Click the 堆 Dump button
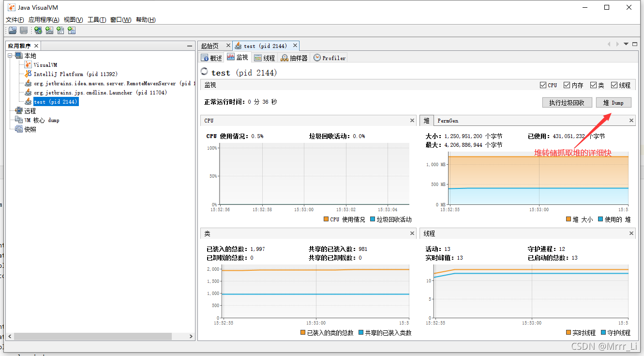Screen dimensions: 644x356 (614, 103)
